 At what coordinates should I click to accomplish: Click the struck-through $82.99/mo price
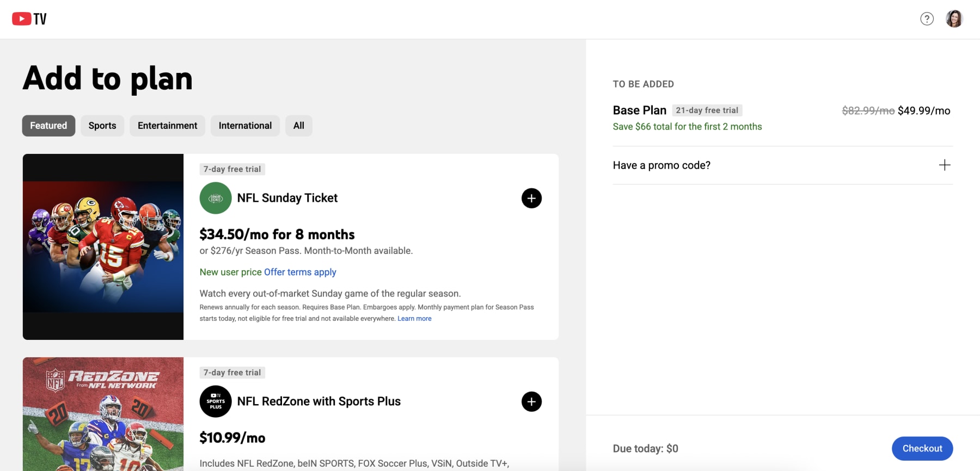[868, 111]
